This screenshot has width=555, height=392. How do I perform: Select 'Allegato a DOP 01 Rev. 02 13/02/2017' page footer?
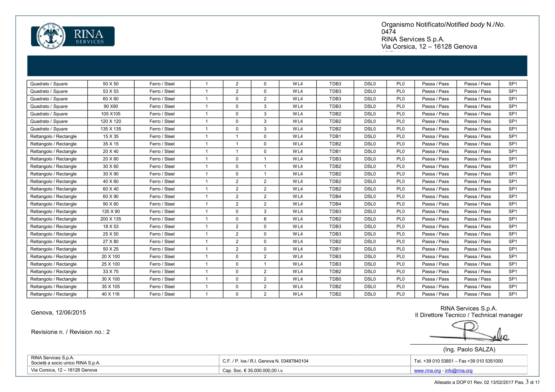pyautogui.click(x=474, y=382)
